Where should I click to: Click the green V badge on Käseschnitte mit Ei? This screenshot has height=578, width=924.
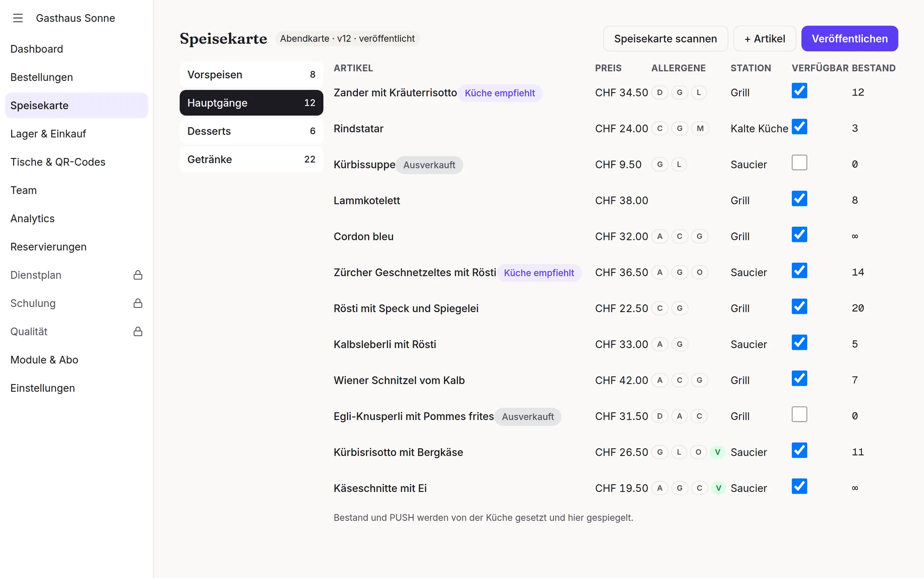(718, 488)
